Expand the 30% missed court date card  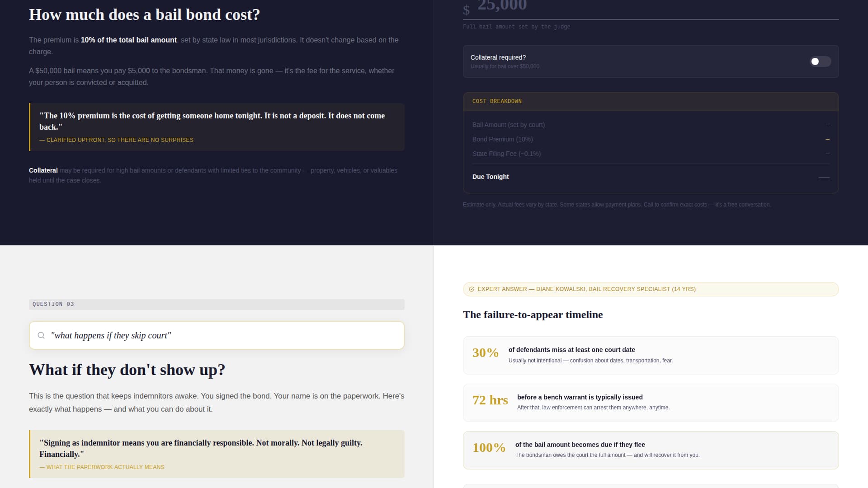tap(651, 355)
